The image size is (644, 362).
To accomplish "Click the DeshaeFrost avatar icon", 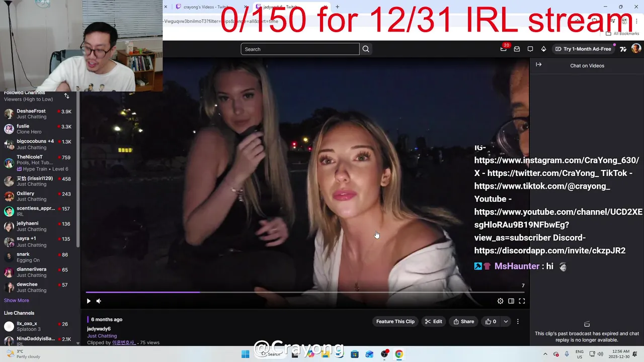I will point(9,114).
